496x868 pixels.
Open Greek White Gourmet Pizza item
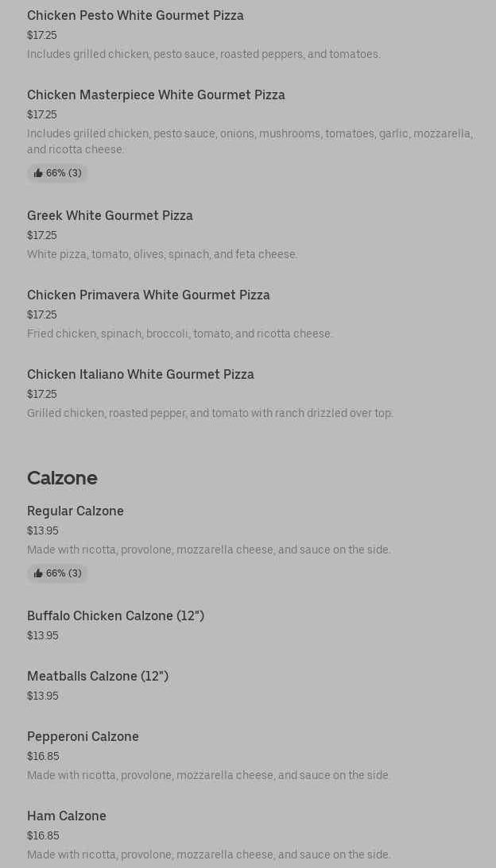click(110, 216)
